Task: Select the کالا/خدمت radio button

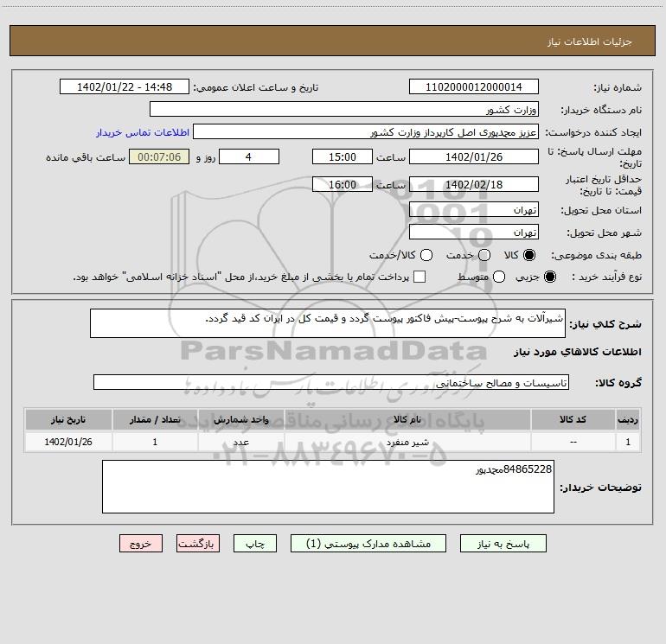Action: (x=426, y=255)
